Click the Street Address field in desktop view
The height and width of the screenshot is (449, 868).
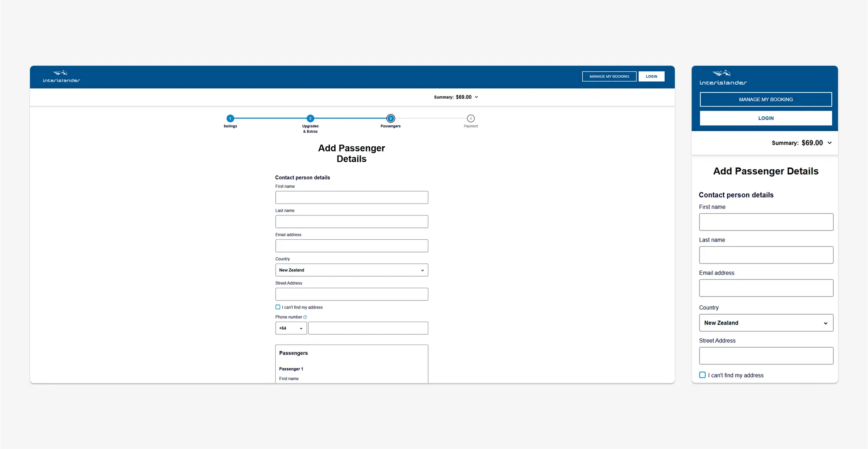pyautogui.click(x=352, y=294)
